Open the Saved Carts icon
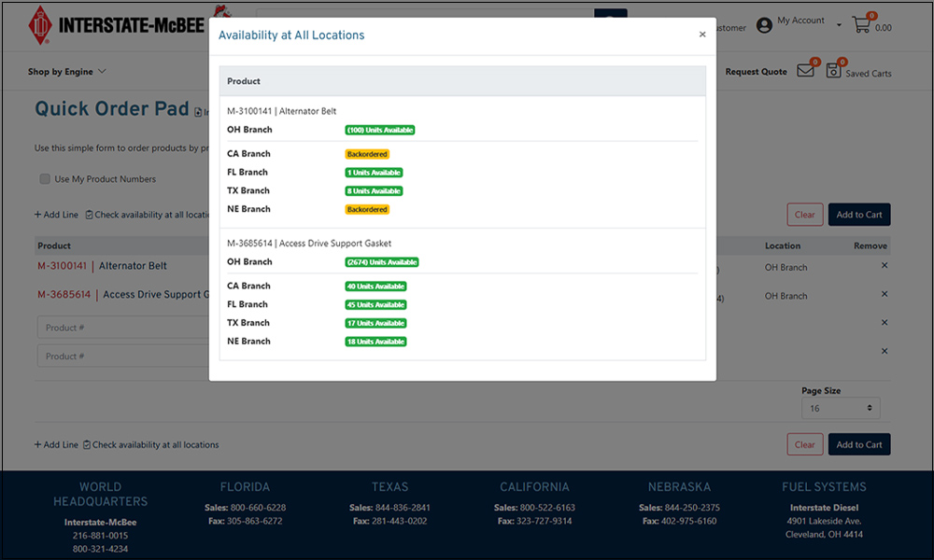The image size is (934, 560). point(833,71)
